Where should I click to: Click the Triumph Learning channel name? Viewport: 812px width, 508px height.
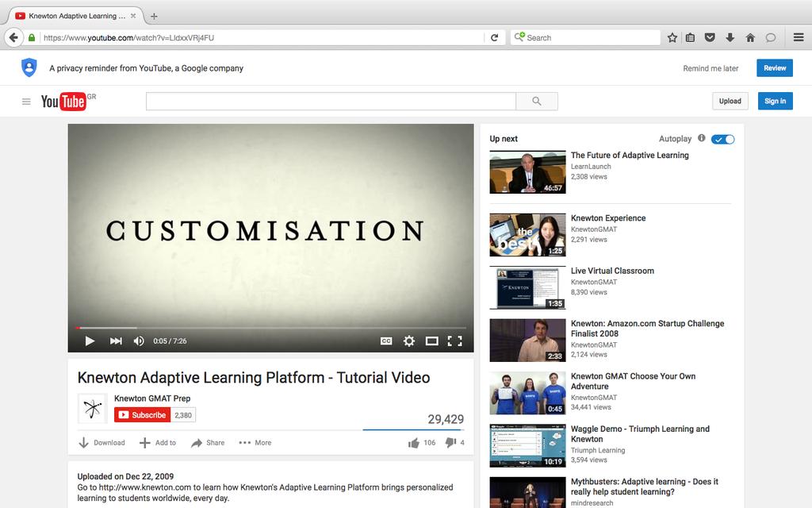click(598, 451)
